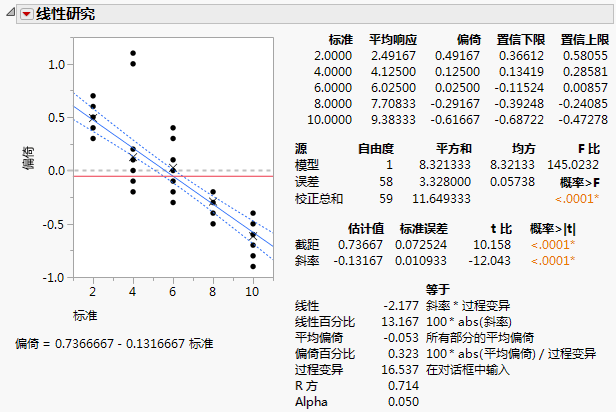Click the intercept estimate 0.73667
Viewport: 616px width, 412px height.
(360, 245)
